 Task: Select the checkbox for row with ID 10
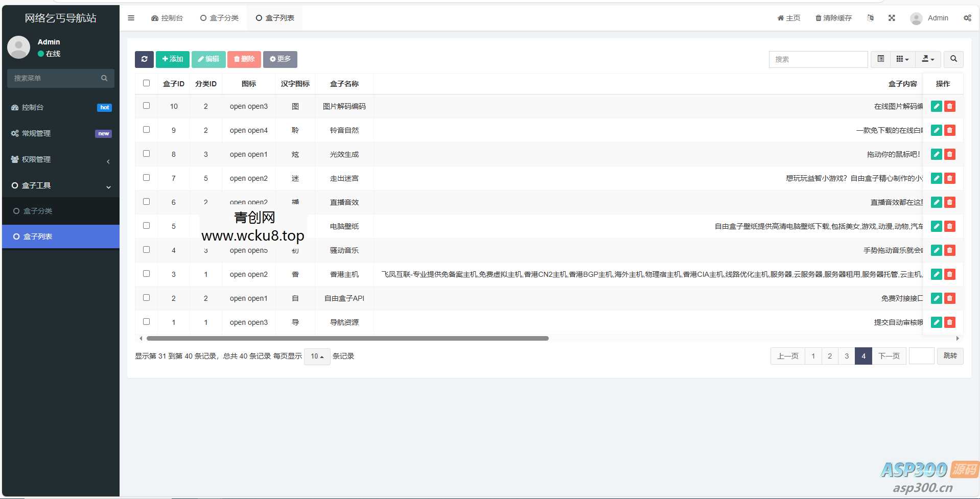pos(147,106)
